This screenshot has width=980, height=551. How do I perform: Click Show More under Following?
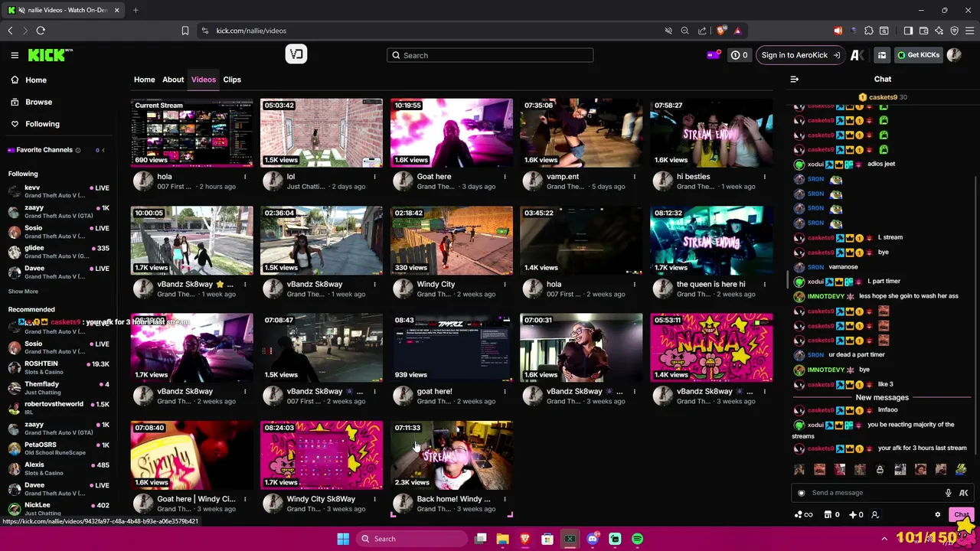pos(23,292)
